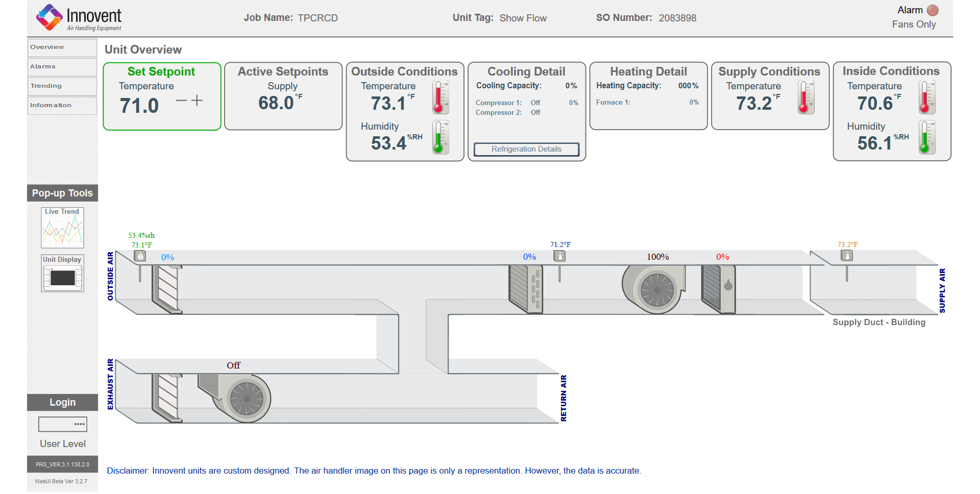Image resolution: width=980 pixels, height=494 pixels.
Task: Click the WebUI Beta Ver 3.2.7 text
Action: [61, 481]
